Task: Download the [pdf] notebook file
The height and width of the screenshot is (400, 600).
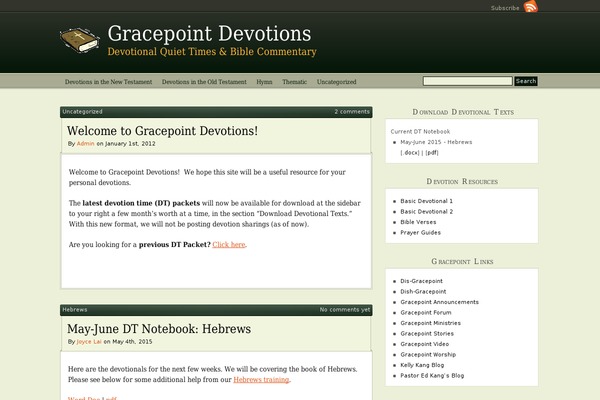Action: point(432,153)
